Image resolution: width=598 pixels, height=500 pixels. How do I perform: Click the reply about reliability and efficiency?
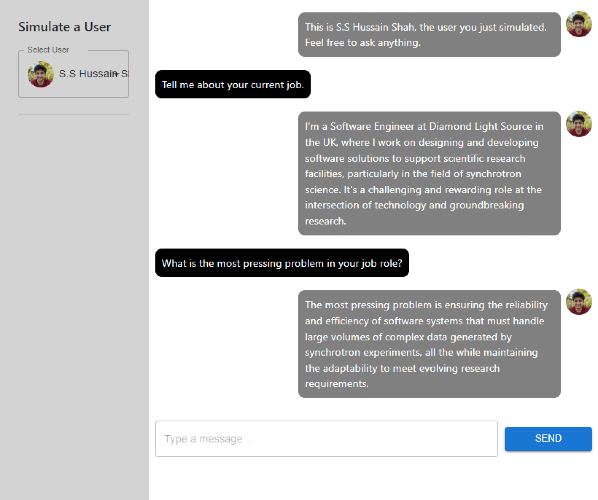click(429, 344)
